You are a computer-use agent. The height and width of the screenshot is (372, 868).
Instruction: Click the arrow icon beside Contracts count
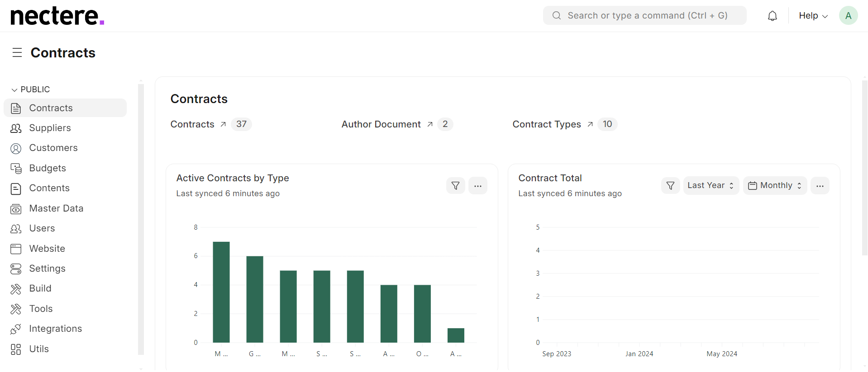click(x=223, y=124)
